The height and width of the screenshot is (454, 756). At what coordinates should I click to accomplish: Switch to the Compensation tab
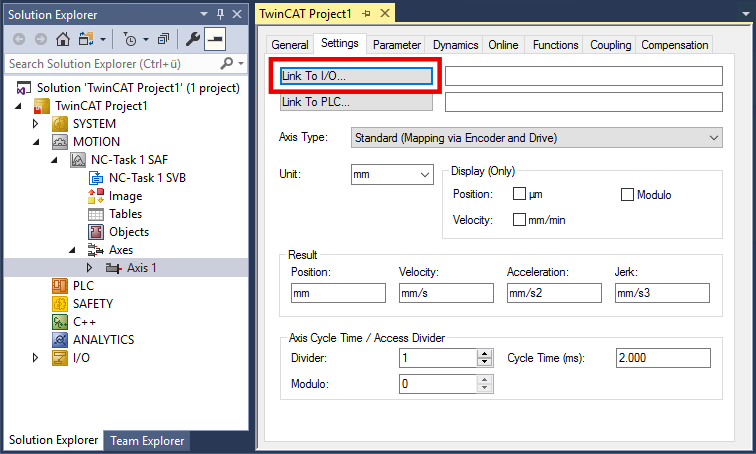[675, 45]
